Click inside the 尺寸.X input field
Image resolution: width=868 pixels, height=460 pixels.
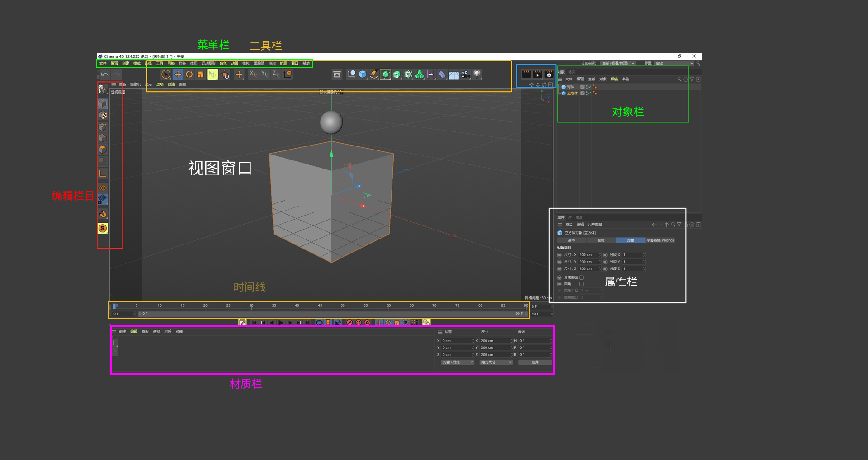(590, 255)
